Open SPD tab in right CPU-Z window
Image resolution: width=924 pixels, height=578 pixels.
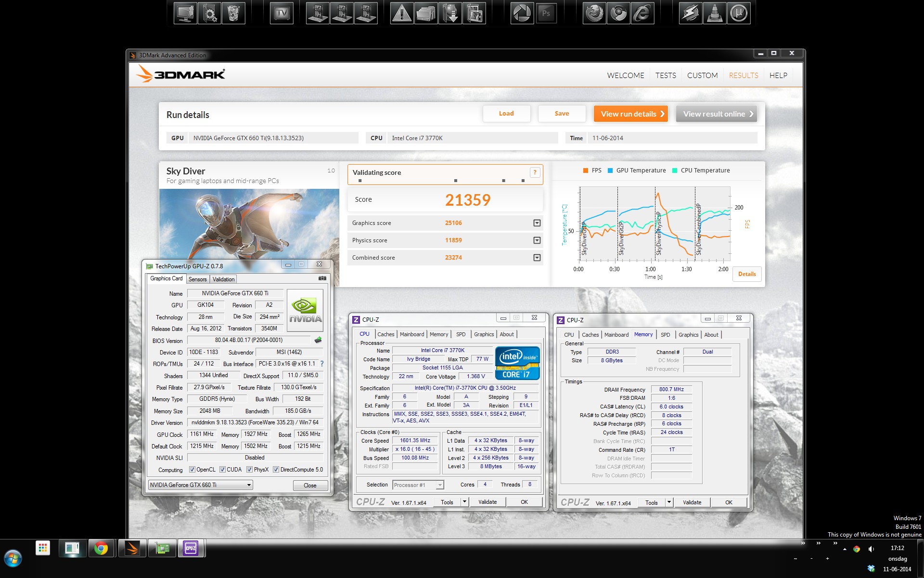click(x=665, y=335)
